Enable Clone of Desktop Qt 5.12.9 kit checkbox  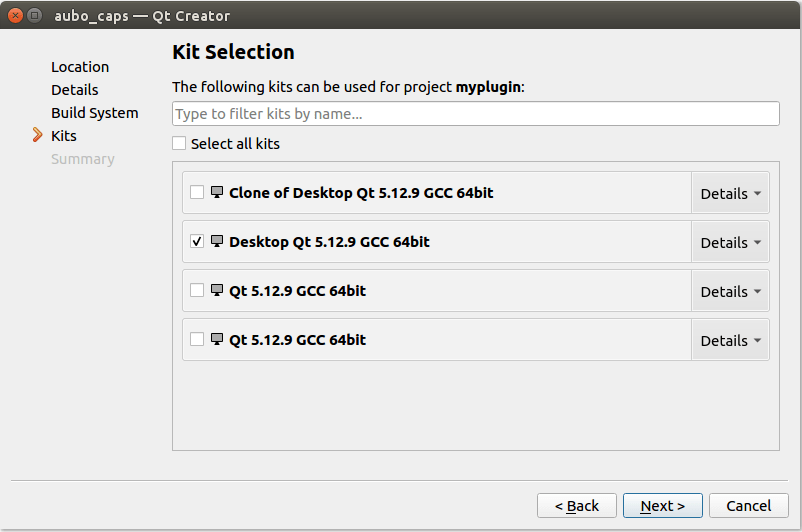coord(197,192)
